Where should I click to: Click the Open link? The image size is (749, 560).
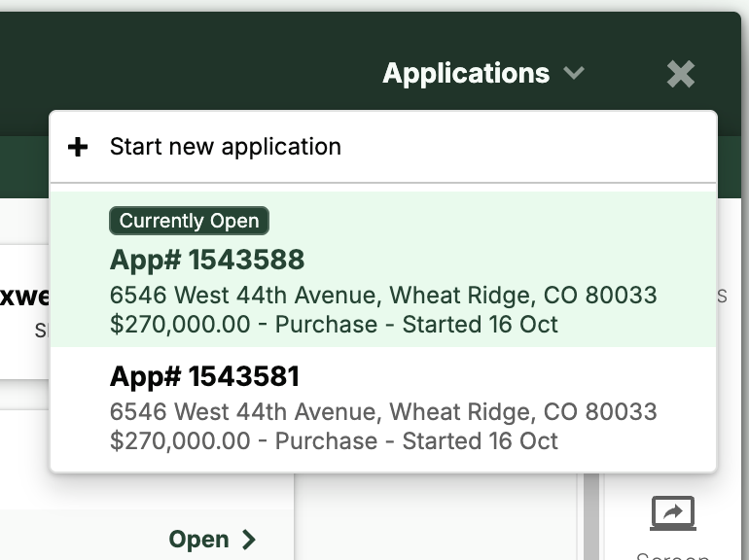point(199,540)
